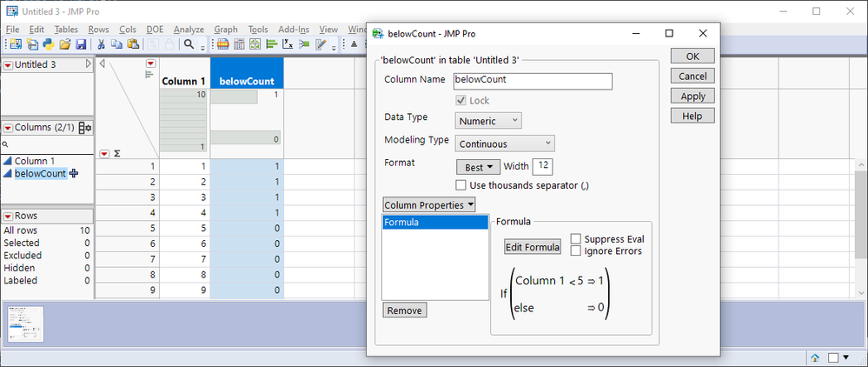Open the Tables menu

click(x=66, y=30)
